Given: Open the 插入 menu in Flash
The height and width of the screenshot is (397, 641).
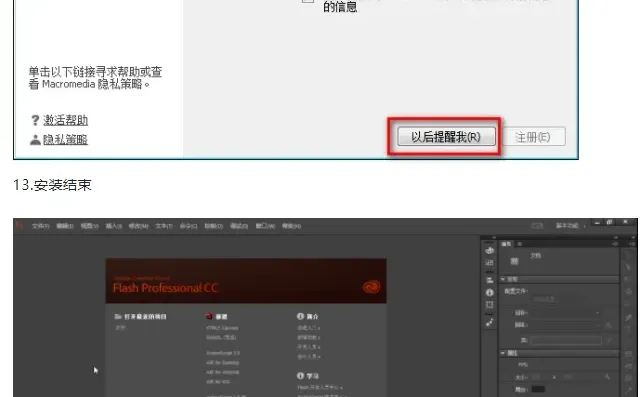Looking at the screenshot, I should point(114,226).
